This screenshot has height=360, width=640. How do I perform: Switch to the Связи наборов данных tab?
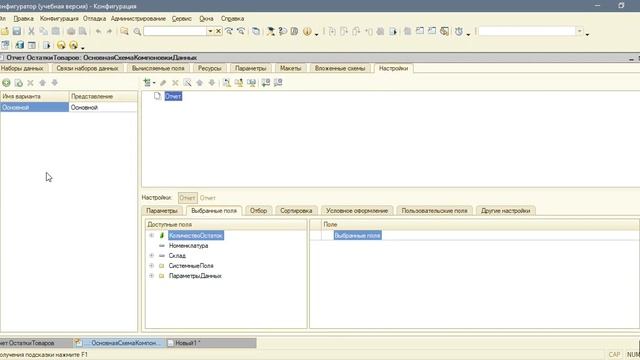[87, 68]
